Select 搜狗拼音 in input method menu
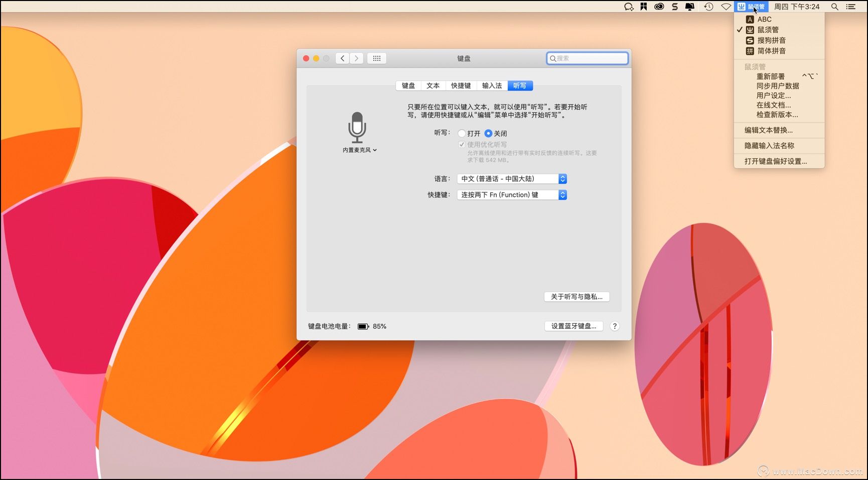The width and height of the screenshot is (868, 480). click(771, 40)
